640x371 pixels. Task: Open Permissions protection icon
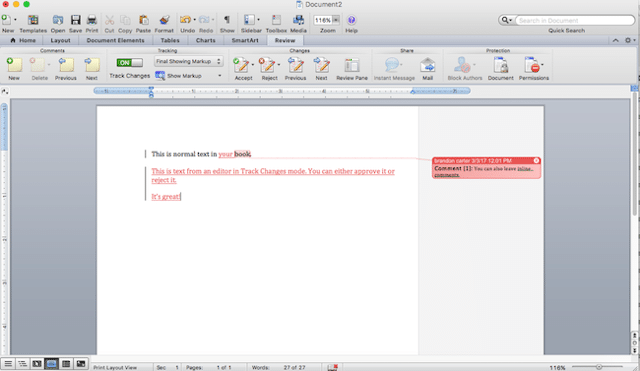[x=532, y=65]
